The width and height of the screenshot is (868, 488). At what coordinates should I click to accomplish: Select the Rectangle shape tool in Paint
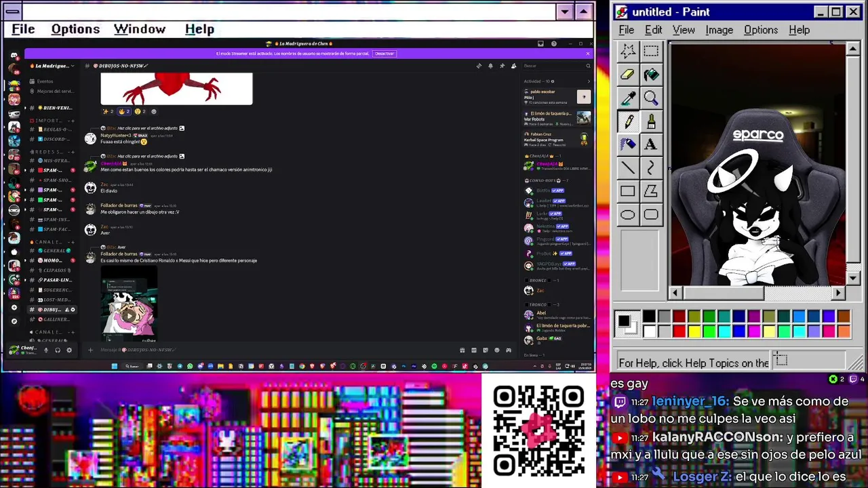[x=628, y=191]
